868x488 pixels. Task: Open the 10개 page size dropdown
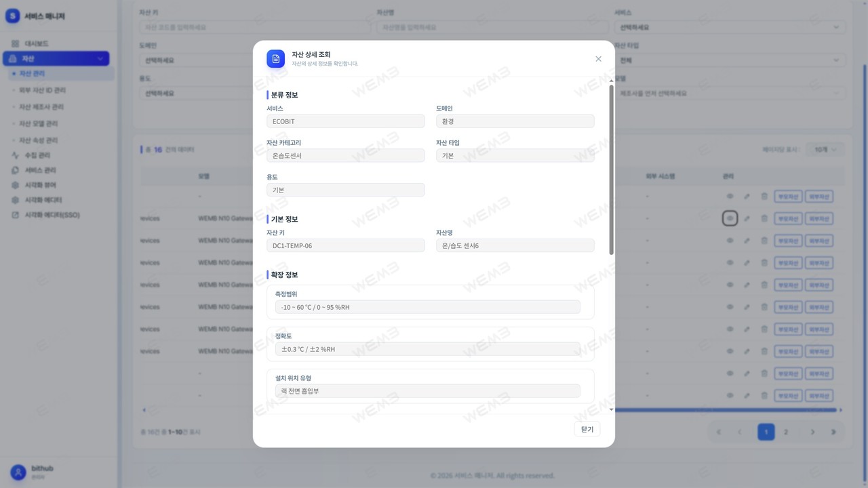coord(825,149)
